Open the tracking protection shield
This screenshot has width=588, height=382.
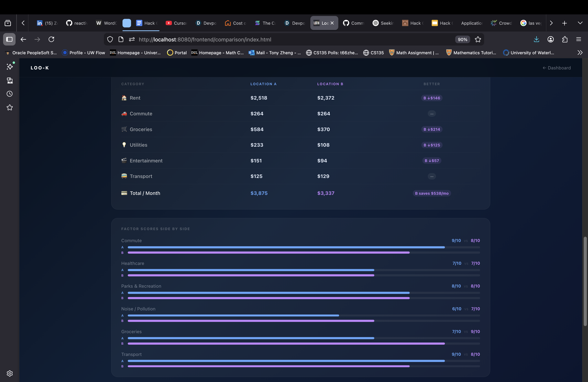click(110, 39)
